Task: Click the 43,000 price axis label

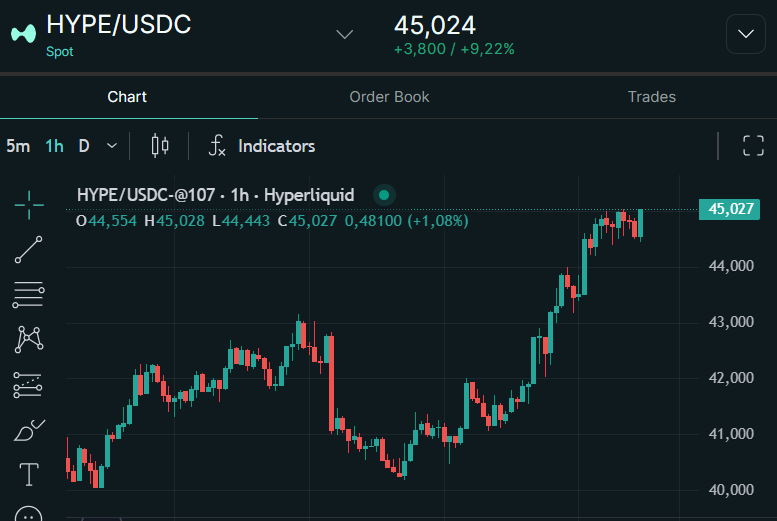Action: click(731, 322)
